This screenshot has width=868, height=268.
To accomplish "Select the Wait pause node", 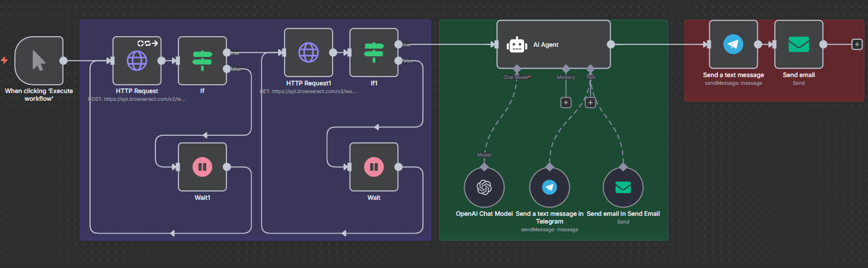I will tap(374, 167).
